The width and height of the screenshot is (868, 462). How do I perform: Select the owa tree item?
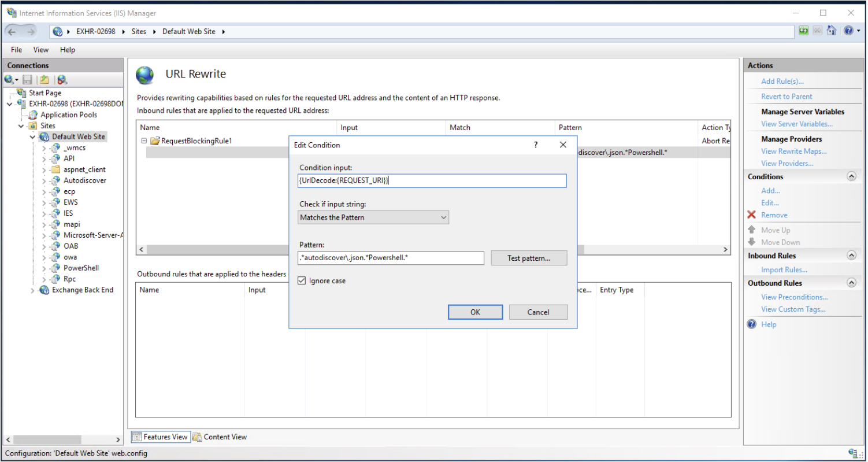pyautogui.click(x=70, y=257)
